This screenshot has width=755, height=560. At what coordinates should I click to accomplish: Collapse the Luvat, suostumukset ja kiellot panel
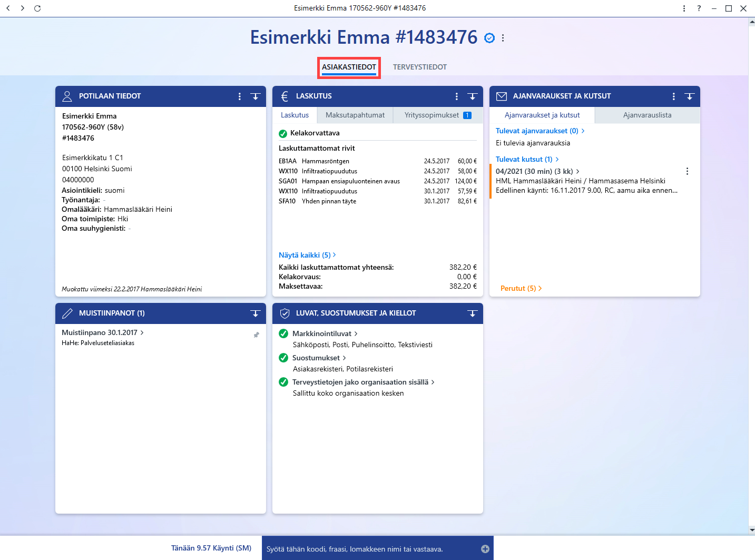click(x=473, y=313)
